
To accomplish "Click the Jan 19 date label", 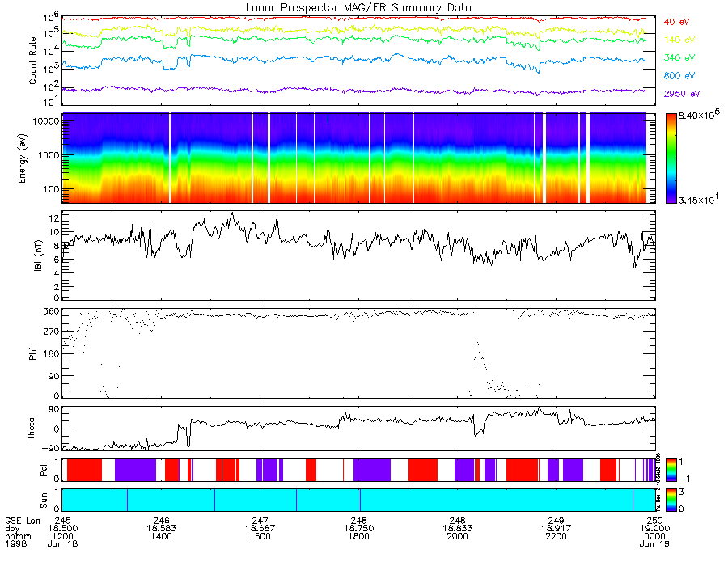I will pyautogui.click(x=654, y=543).
